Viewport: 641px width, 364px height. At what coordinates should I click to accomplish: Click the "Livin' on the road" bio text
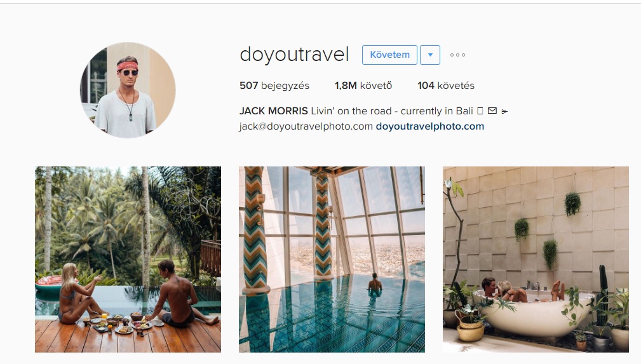(x=350, y=111)
